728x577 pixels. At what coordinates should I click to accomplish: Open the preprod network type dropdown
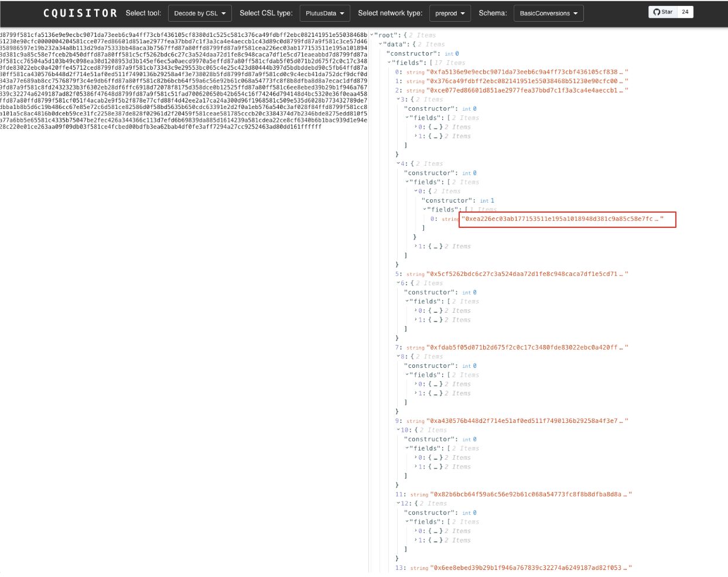[x=450, y=13]
